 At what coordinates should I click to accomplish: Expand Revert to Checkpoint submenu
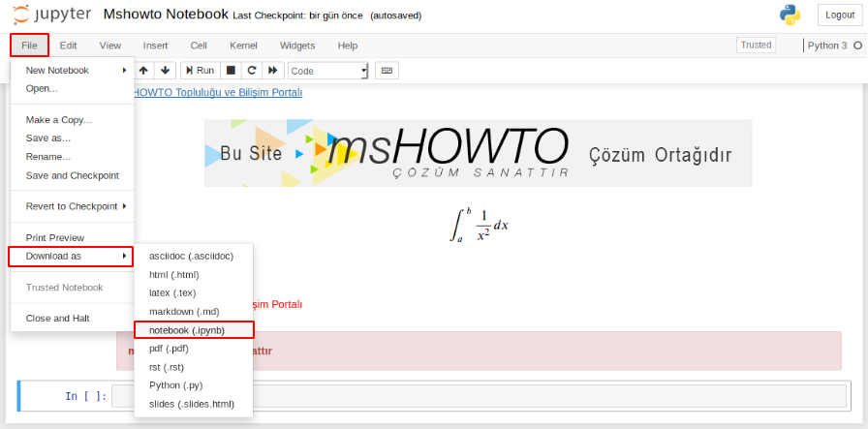click(73, 206)
